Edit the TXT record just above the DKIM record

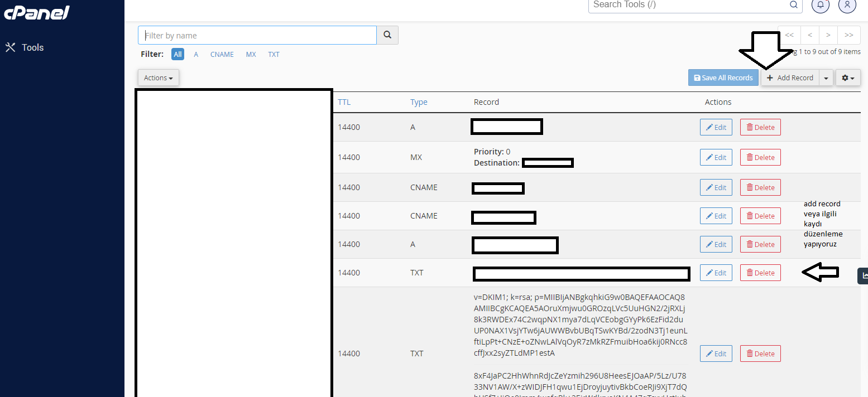(716, 273)
